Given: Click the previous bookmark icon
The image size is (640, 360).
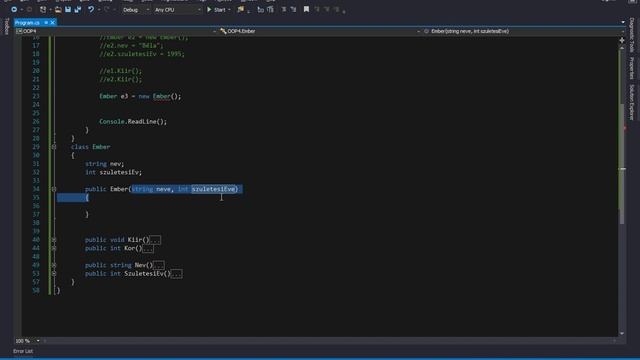Looking at the screenshot, I should (x=317, y=9).
